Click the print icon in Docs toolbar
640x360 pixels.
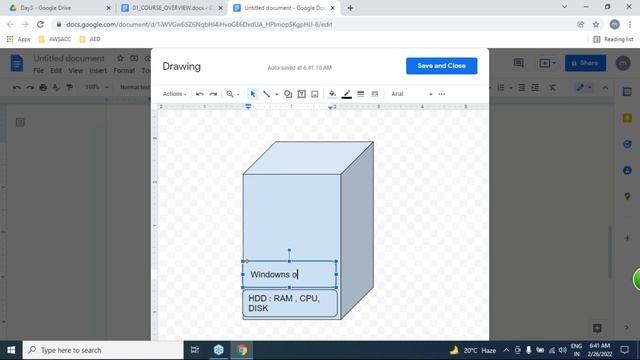click(x=43, y=87)
